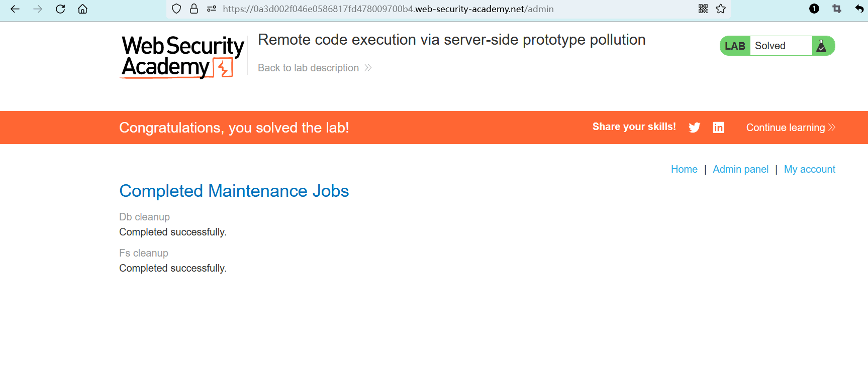Click the address bar URL field
868x370 pixels.
(x=402, y=9)
